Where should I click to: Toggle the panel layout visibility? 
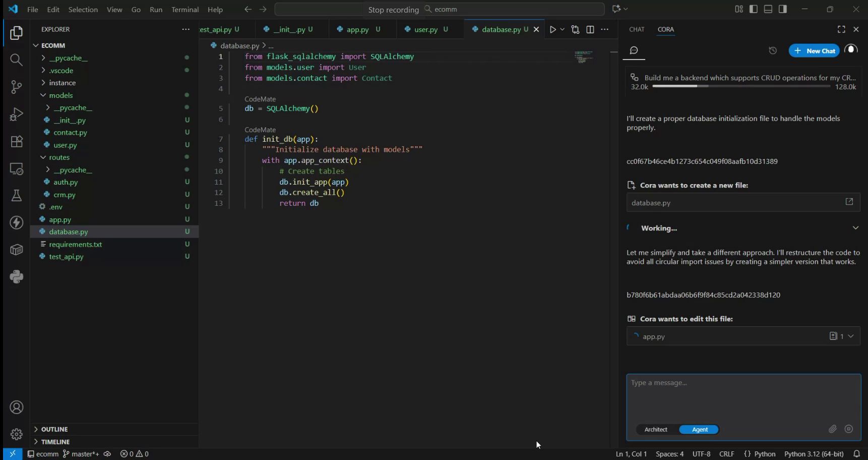(x=768, y=9)
